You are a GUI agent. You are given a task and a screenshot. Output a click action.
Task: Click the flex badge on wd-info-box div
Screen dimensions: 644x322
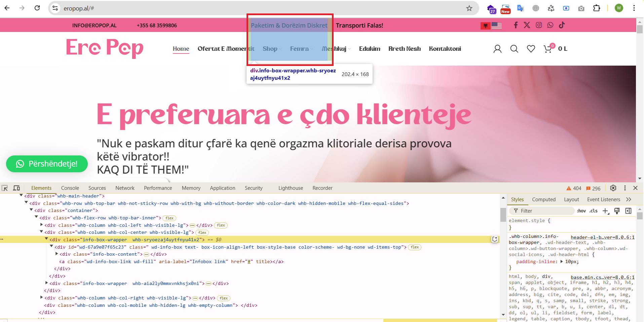415,247
